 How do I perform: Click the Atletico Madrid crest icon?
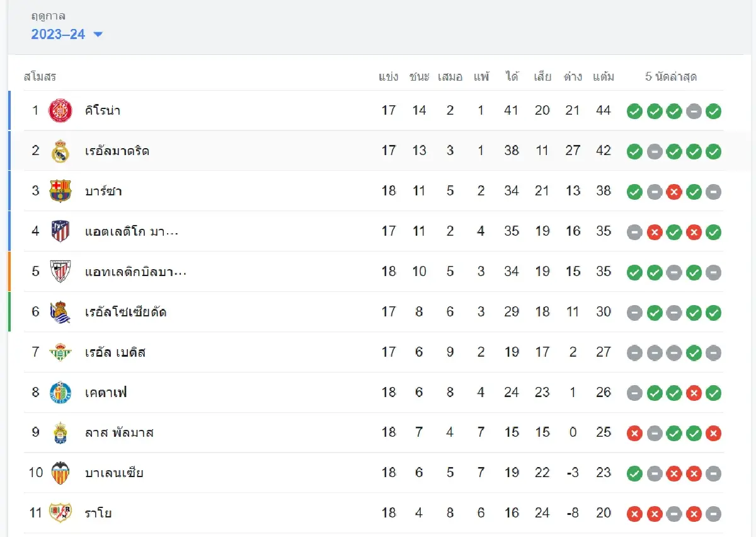pyautogui.click(x=60, y=231)
